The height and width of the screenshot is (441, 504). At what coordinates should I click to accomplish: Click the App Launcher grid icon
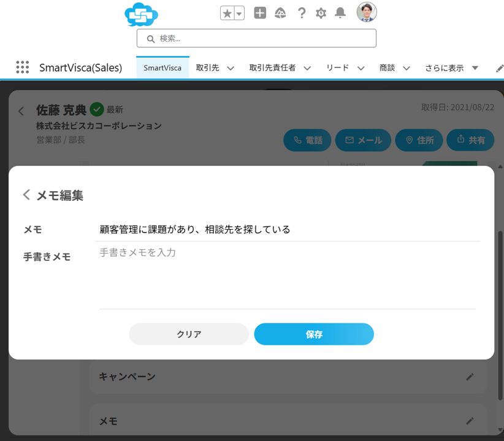point(23,67)
